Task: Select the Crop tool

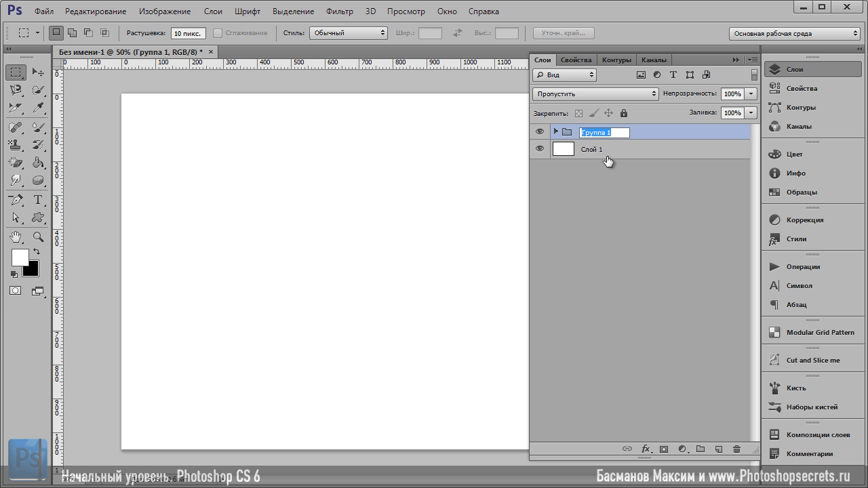Action: (x=16, y=108)
